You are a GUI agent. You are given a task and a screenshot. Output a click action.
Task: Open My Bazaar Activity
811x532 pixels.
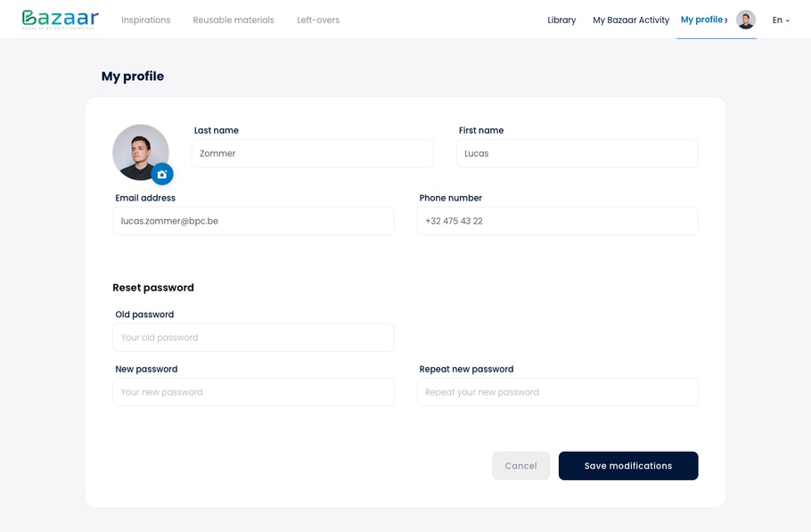[x=631, y=20]
